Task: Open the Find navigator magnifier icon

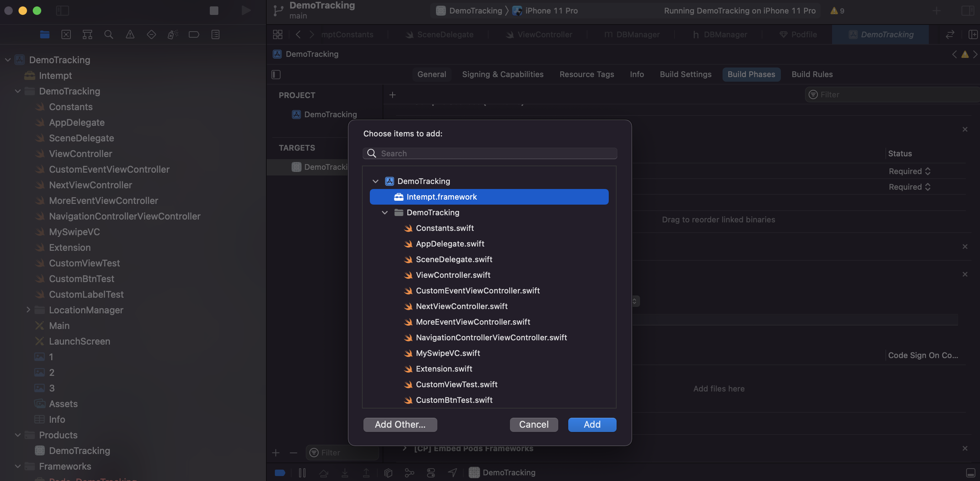Action: [x=108, y=34]
